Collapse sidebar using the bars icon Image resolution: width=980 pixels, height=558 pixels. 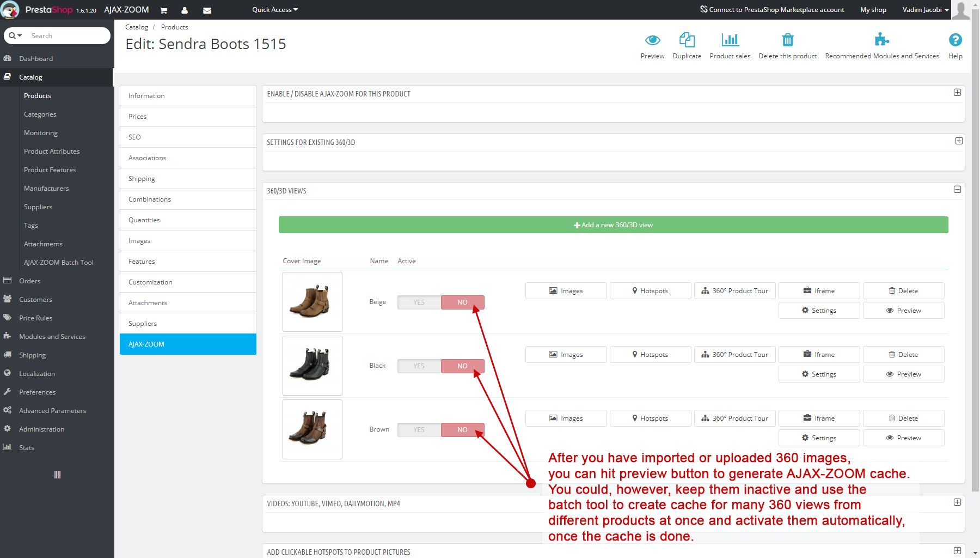57,475
